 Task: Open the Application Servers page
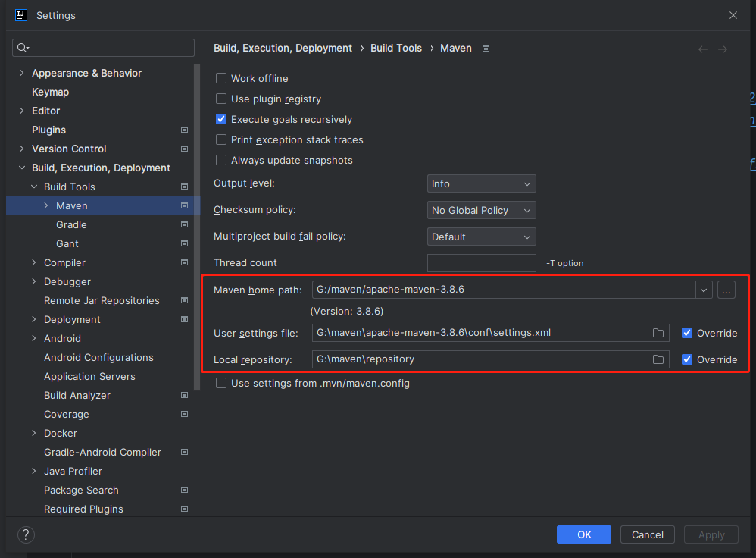pos(89,377)
